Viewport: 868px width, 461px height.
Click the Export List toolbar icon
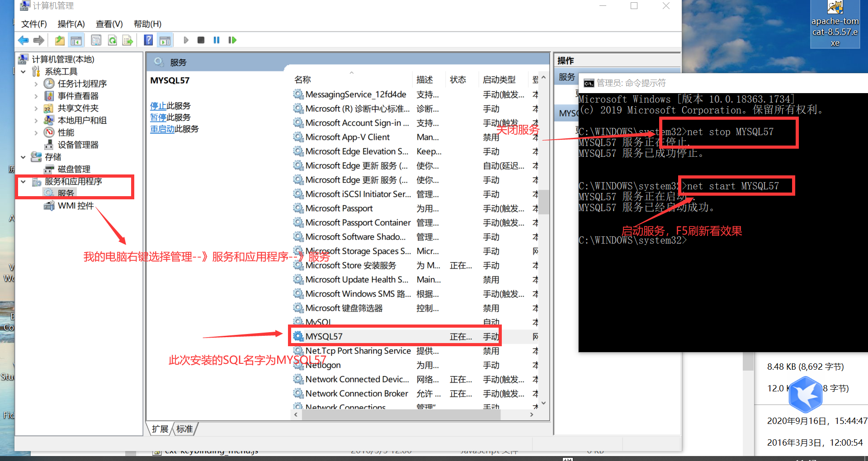point(128,40)
